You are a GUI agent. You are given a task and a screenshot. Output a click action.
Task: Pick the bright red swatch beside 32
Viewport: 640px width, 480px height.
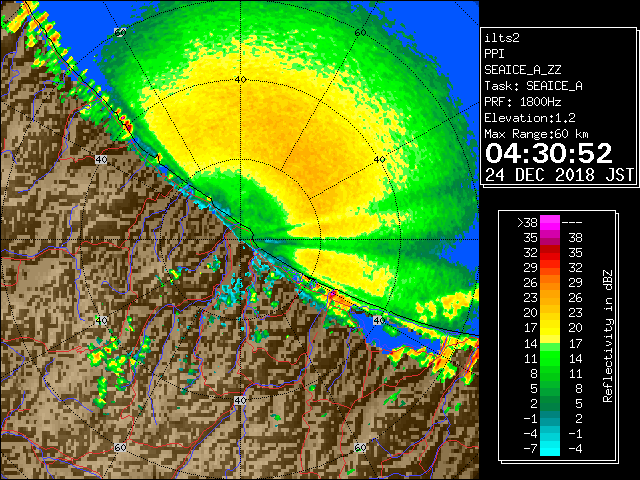[x=550, y=253]
